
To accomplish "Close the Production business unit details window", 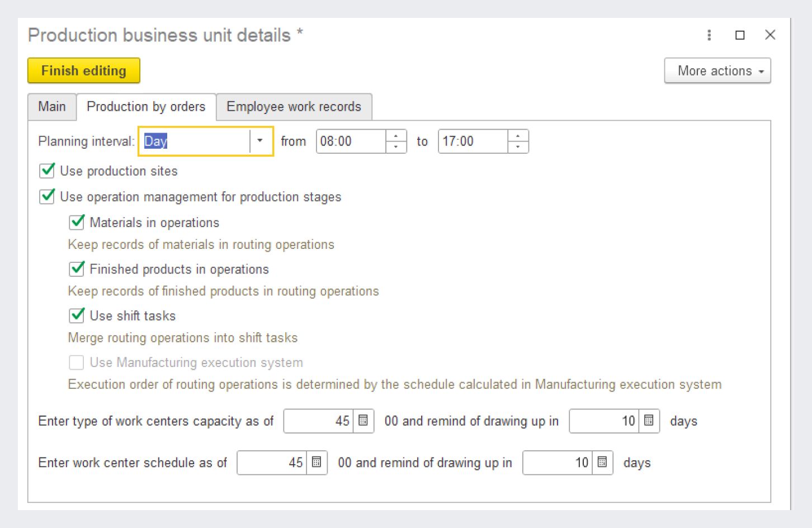I will [x=770, y=35].
